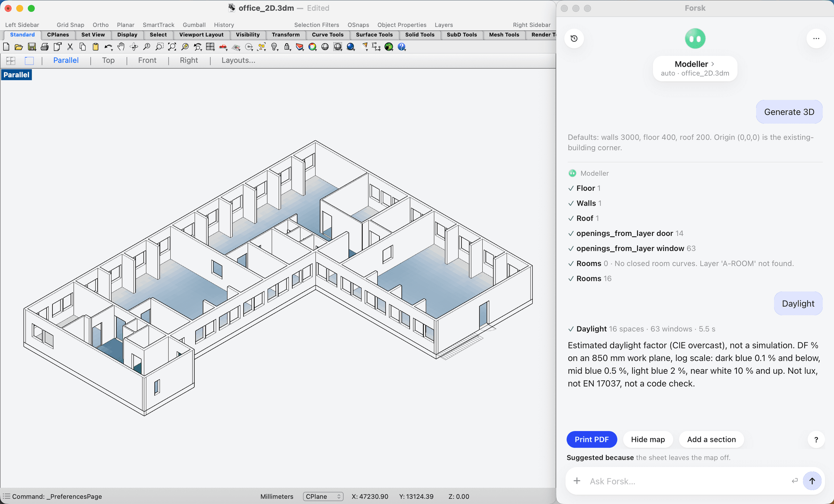Click the Print PDF button
Image resolution: width=834 pixels, height=504 pixels.
coord(592,439)
